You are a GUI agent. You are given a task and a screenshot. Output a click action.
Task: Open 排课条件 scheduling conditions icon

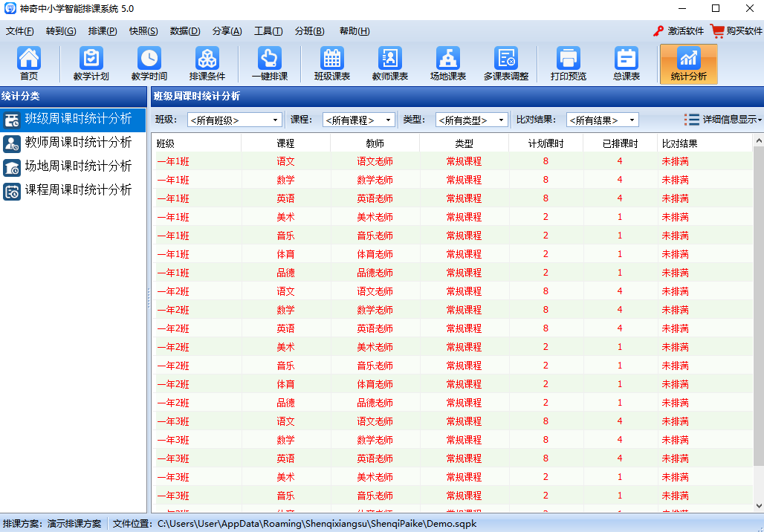207,64
